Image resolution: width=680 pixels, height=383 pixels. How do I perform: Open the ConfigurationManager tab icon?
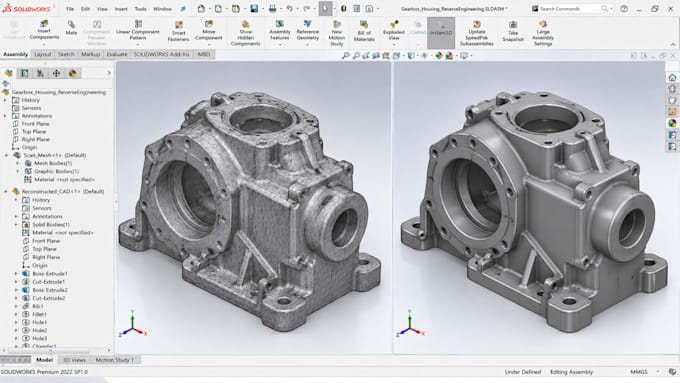[x=40, y=73]
